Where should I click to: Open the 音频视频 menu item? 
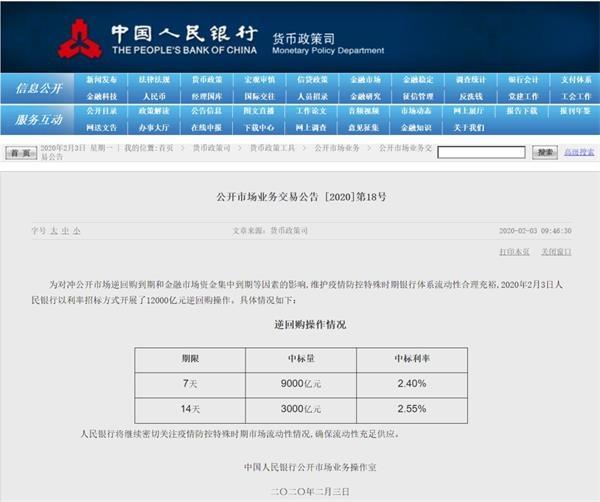pyautogui.click(x=364, y=111)
